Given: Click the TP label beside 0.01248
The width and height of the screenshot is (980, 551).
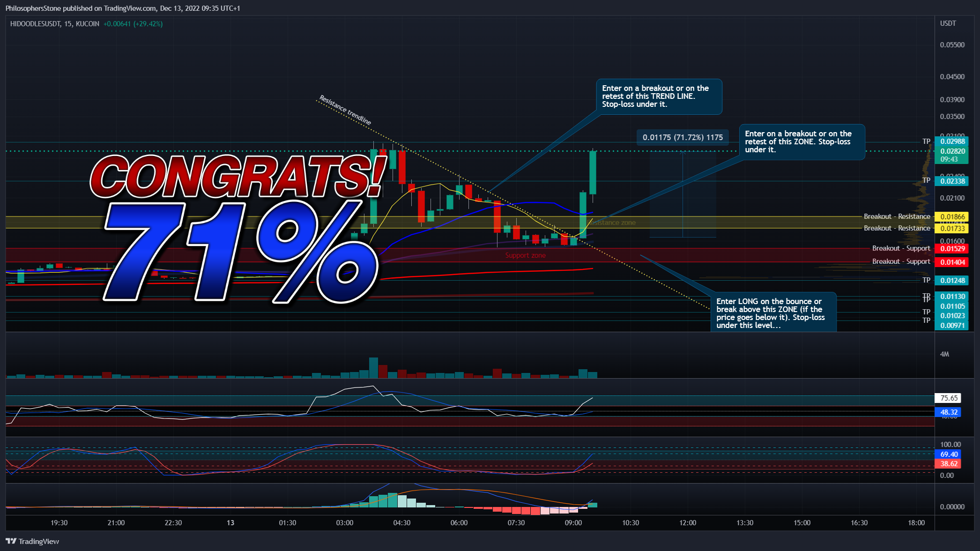Looking at the screenshot, I should pos(927,280).
